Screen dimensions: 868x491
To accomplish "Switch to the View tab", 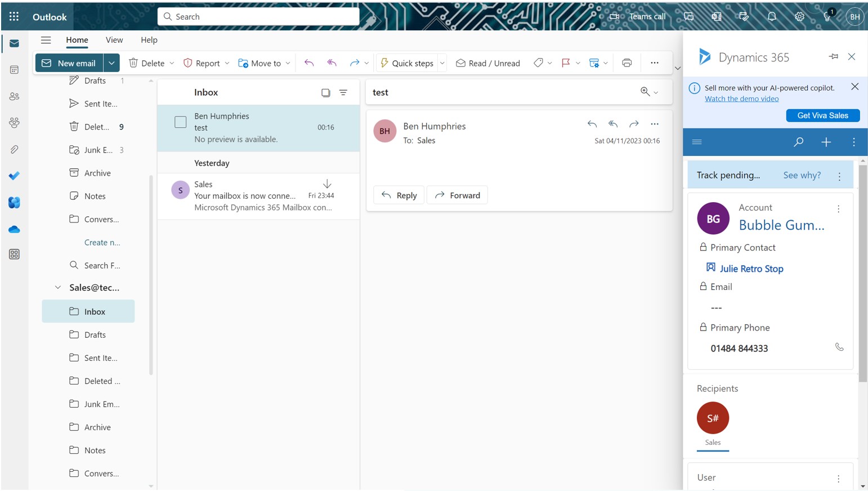I will [x=114, y=40].
